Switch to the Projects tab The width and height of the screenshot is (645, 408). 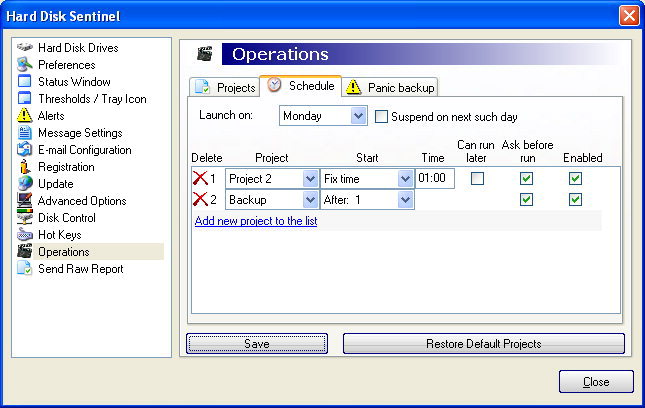225,87
